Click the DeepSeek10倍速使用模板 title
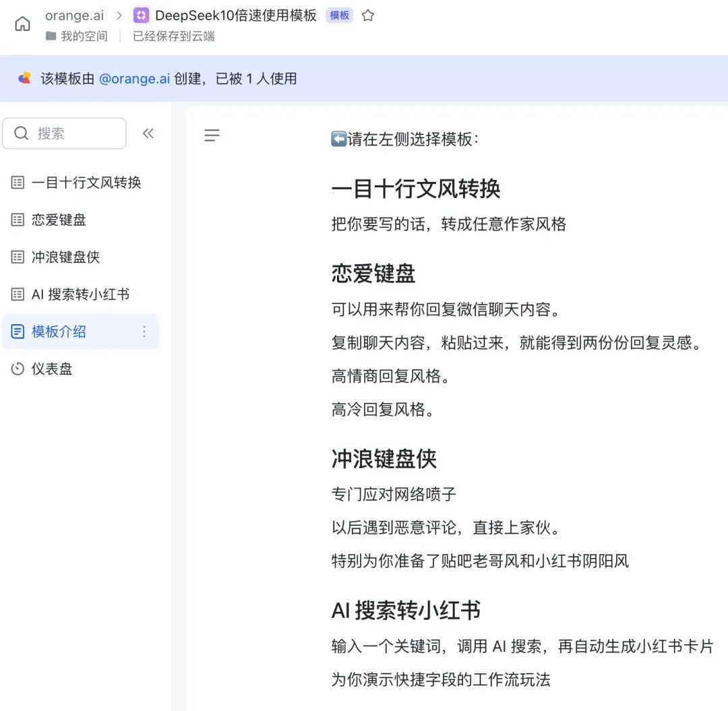 pos(236,16)
